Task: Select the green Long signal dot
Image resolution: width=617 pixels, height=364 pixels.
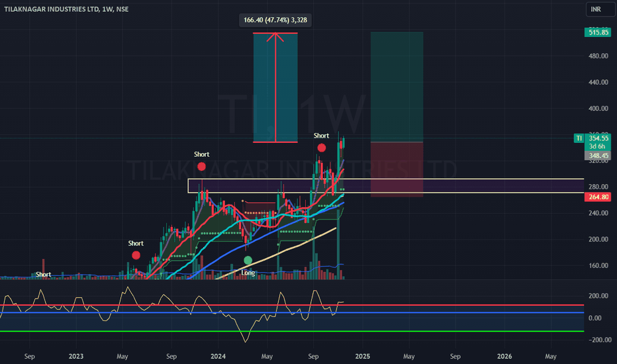Action: (248, 260)
